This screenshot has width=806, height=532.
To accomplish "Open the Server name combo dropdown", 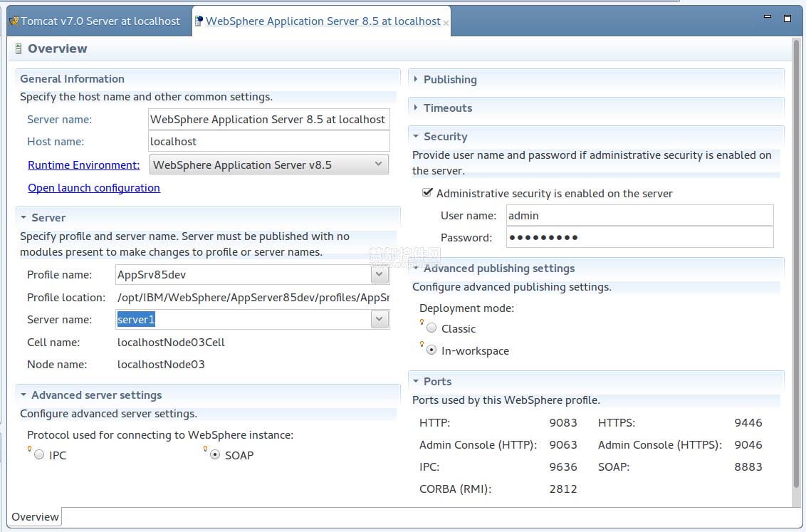I will coord(380,320).
